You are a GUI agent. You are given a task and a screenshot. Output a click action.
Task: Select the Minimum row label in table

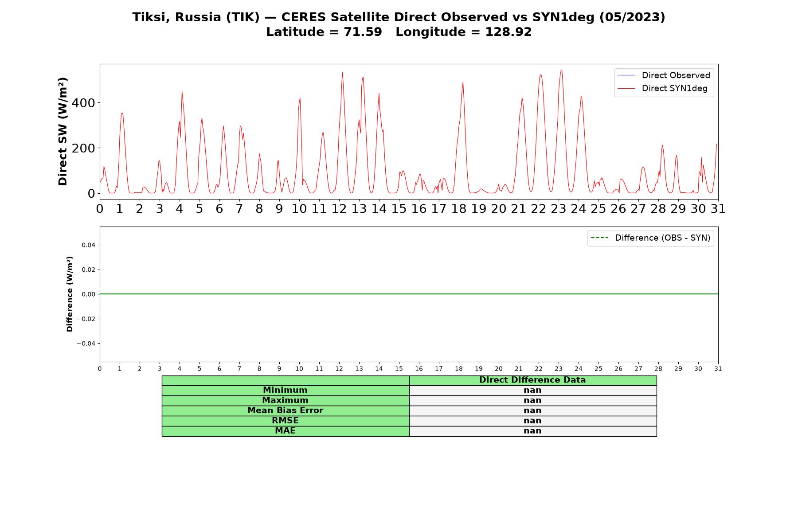pyautogui.click(x=285, y=390)
